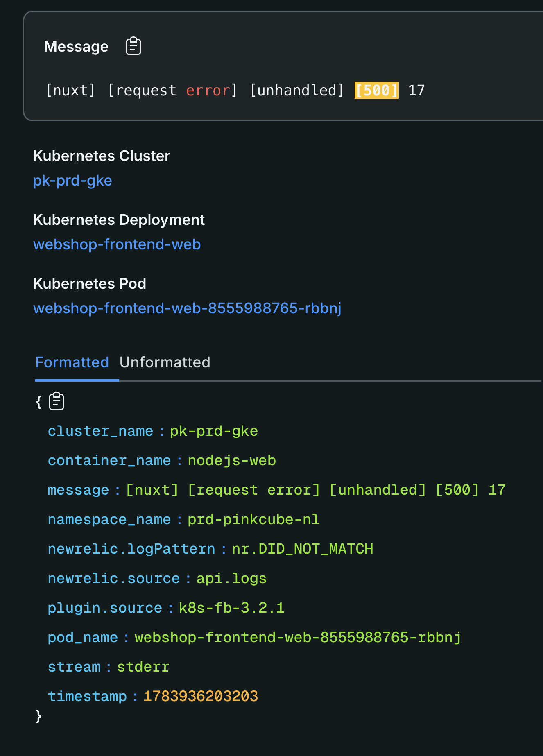Click the highlighted [500] status code
543x756 pixels.
pyautogui.click(x=376, y=91)
